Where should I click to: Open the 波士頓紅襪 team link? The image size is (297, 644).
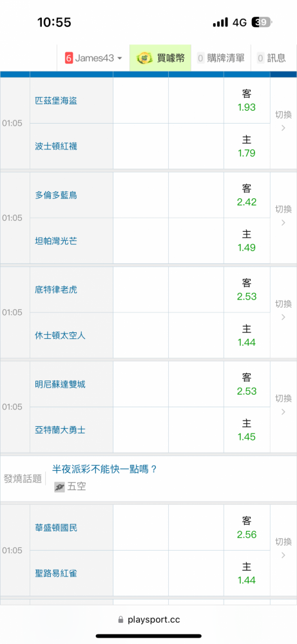(56, 146)
